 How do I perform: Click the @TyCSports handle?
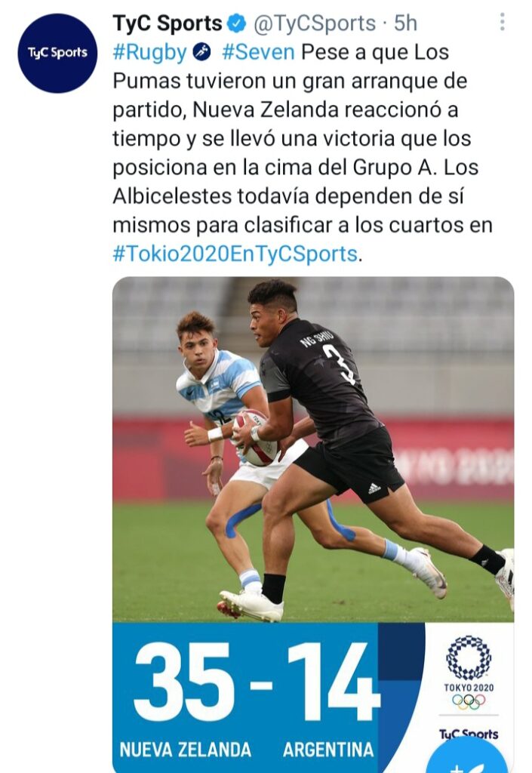(315, 23)
